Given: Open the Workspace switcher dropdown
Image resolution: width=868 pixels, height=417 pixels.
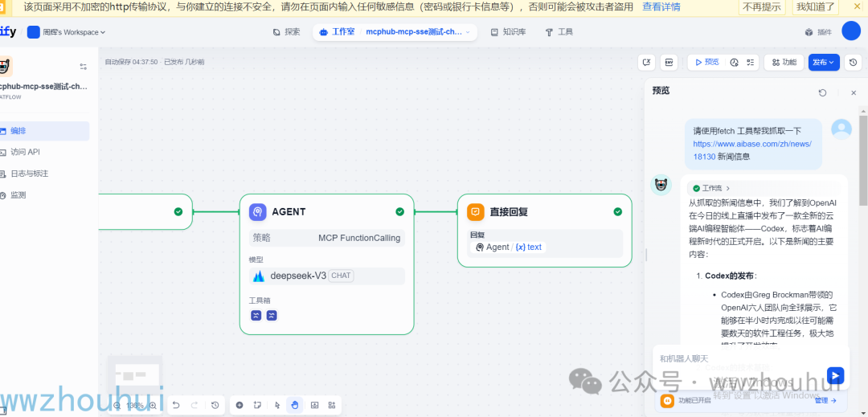Looking at the screenshot, I should (67, 32).
